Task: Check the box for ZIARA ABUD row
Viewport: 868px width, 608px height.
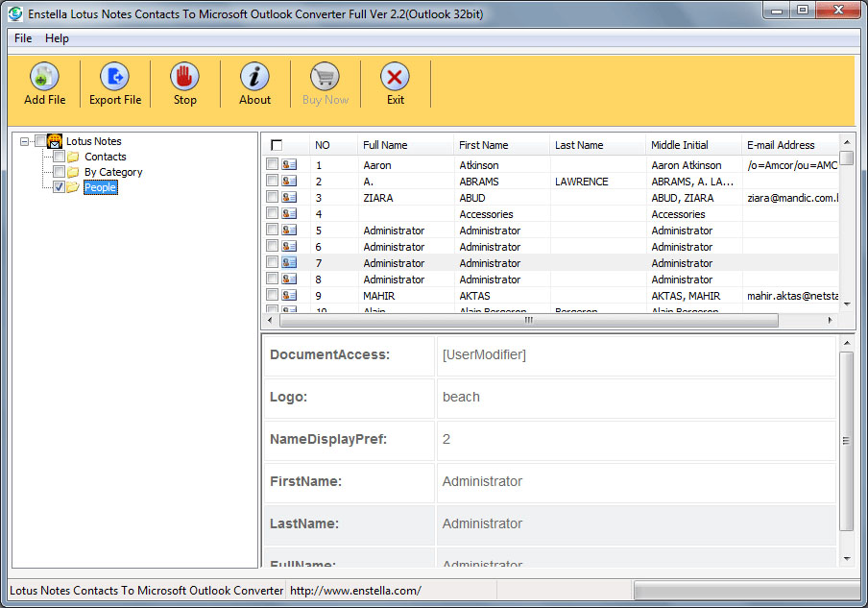Action: click(272, 197)
